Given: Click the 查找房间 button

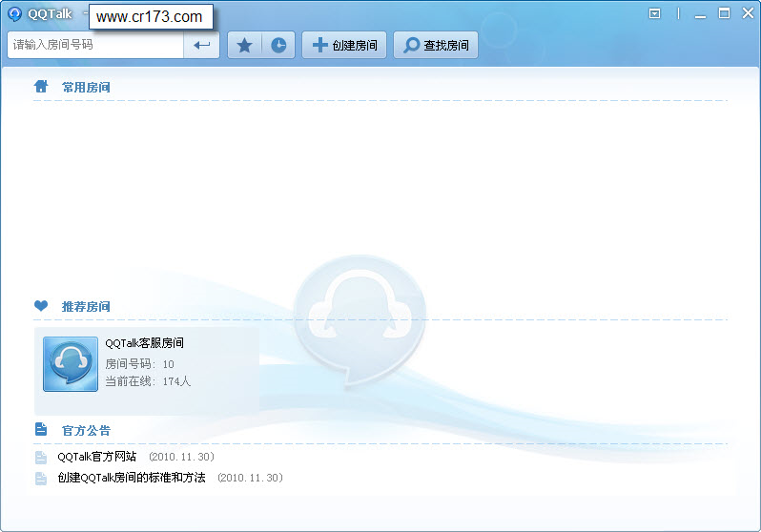Looking at the screenshot, I should [x=436, y=45].
